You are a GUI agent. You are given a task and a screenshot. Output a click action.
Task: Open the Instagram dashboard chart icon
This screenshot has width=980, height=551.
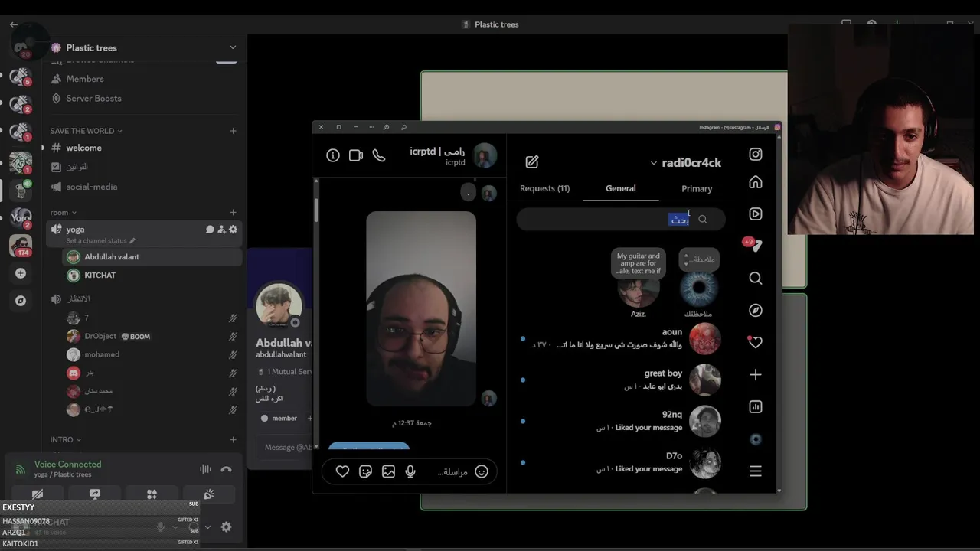pyautogui.click(x=756, y=406)
